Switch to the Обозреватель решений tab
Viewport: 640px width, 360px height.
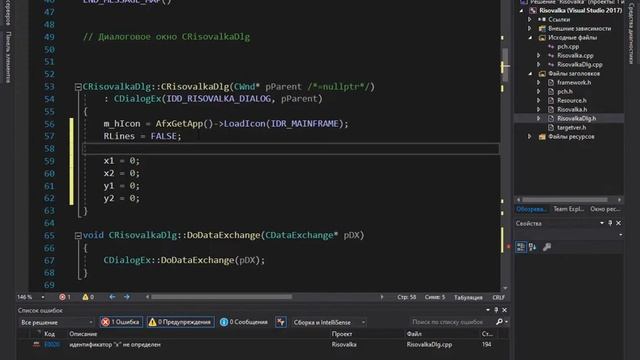click(531, 209)
